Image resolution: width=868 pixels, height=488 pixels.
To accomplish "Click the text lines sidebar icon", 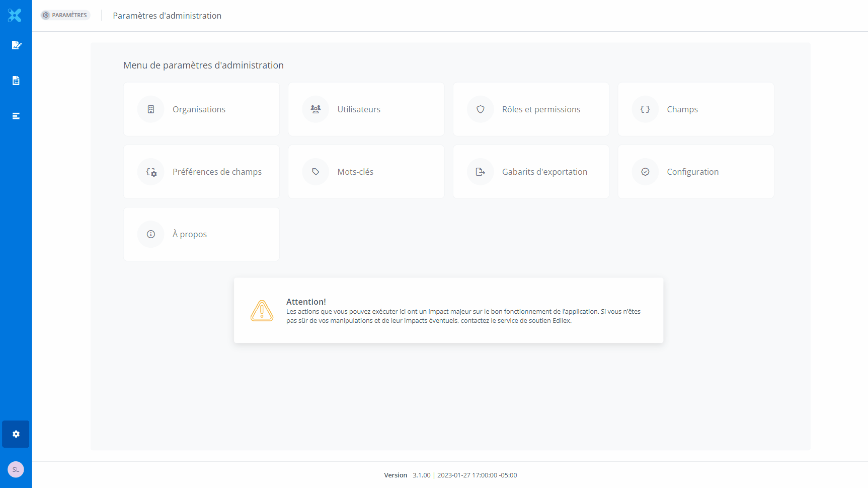I will tap(16, 116).
